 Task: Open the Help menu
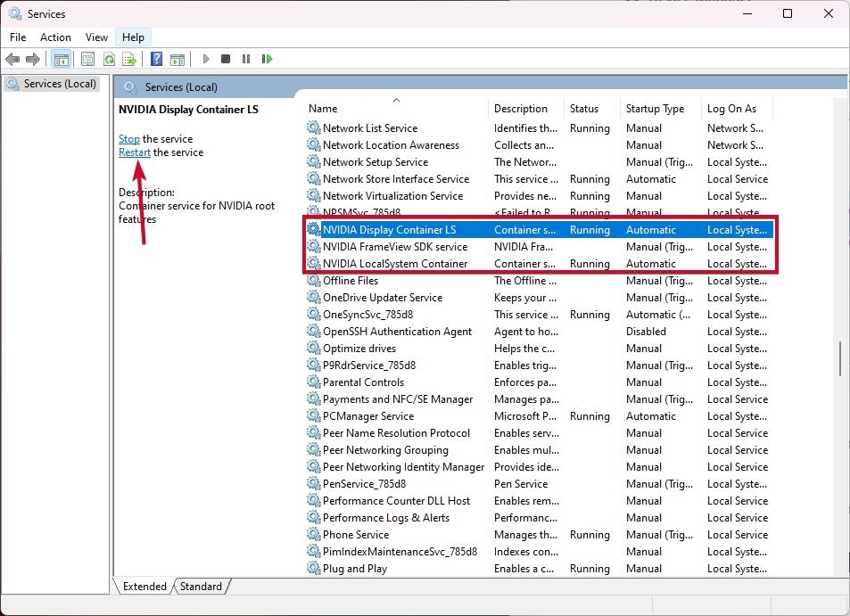133,37
